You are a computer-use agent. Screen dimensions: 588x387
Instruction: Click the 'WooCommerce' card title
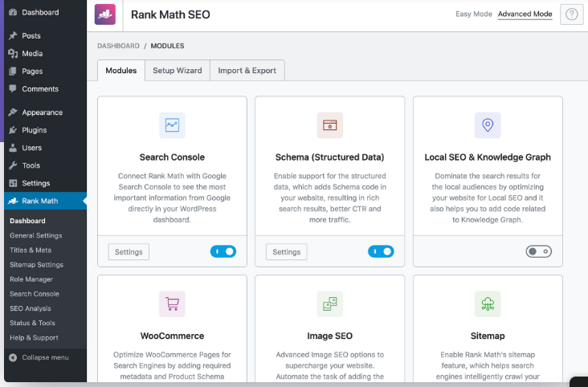point(172,336)
